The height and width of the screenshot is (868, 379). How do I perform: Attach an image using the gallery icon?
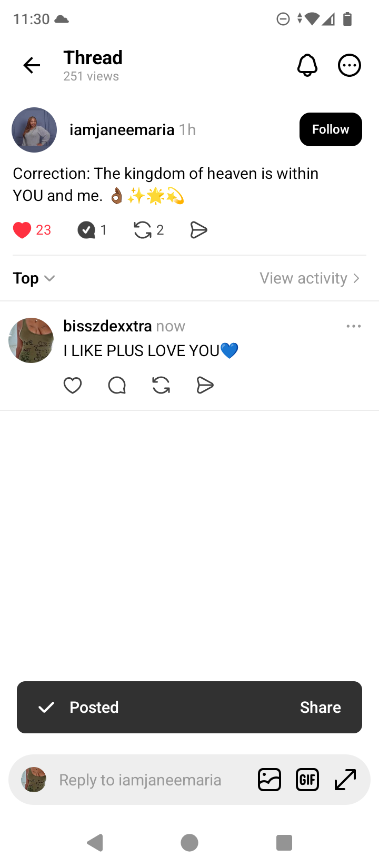tap(270, 780)
